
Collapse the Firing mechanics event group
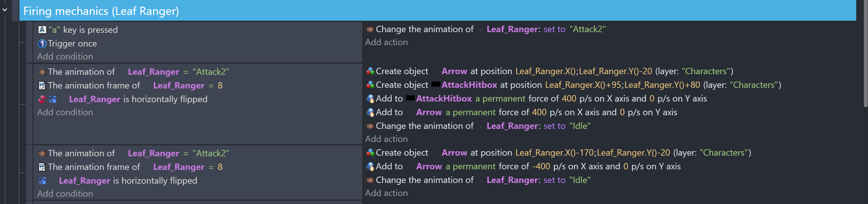coord(5,10)
